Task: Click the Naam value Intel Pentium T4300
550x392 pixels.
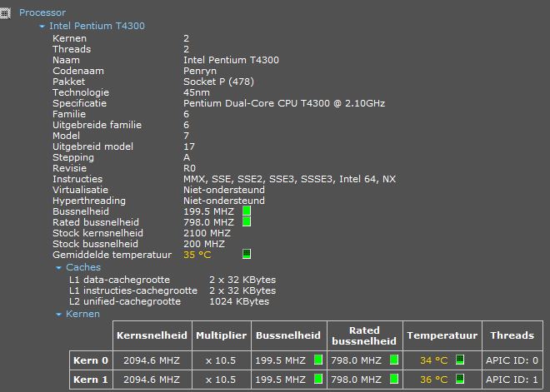Action: click(231, 60)
